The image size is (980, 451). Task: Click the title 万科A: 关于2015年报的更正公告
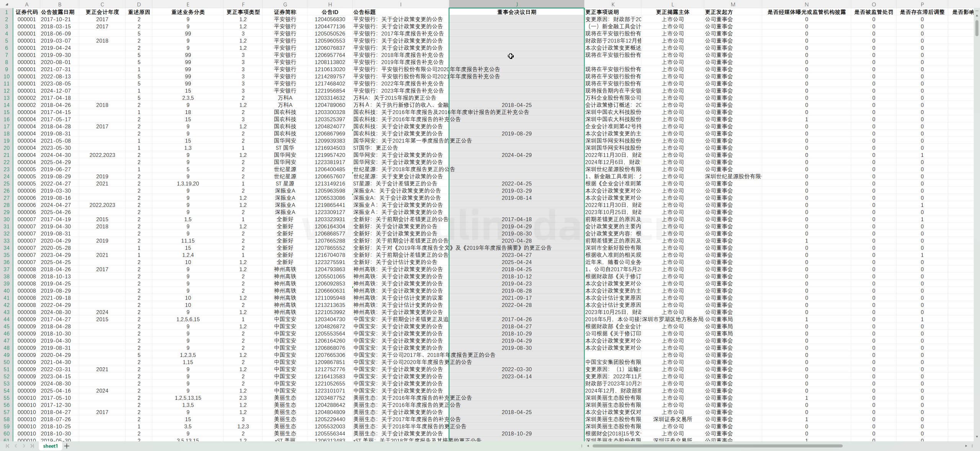pos(400,98)
